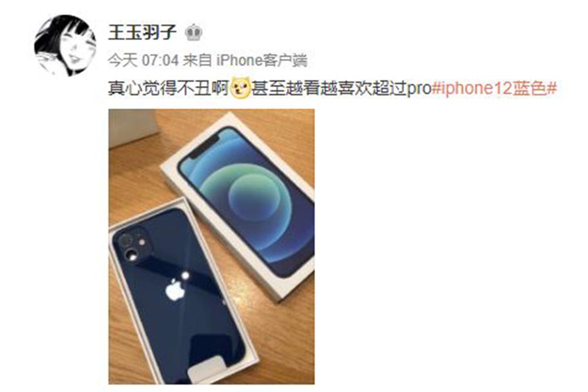
Task: Click the text 甚至越看越喜欢超过pro
Action: [x=341, y=88]
